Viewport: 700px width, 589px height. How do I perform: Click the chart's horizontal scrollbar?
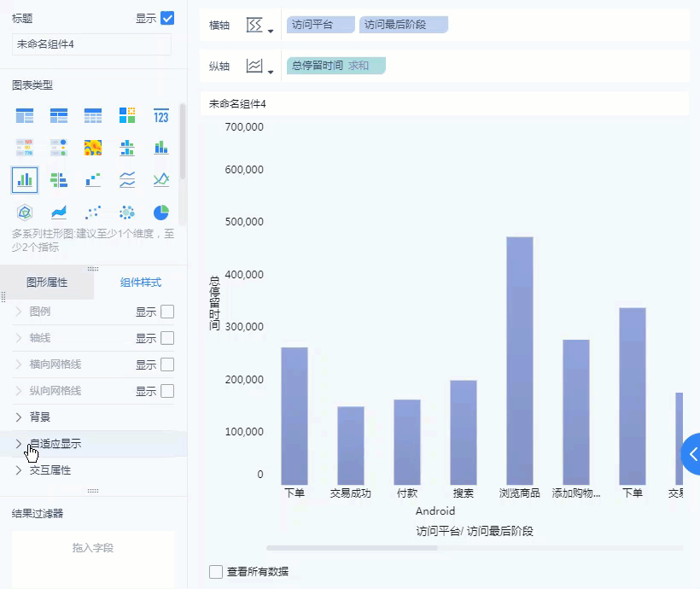[x=352, y=548]
